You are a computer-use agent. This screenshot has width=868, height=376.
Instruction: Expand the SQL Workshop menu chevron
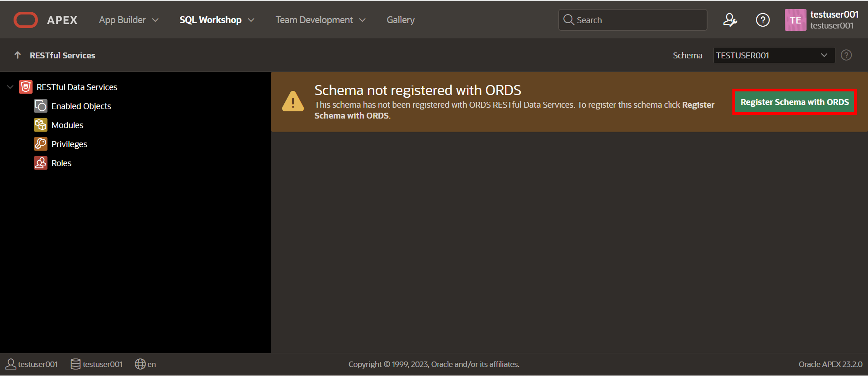(x=251, y=20)
